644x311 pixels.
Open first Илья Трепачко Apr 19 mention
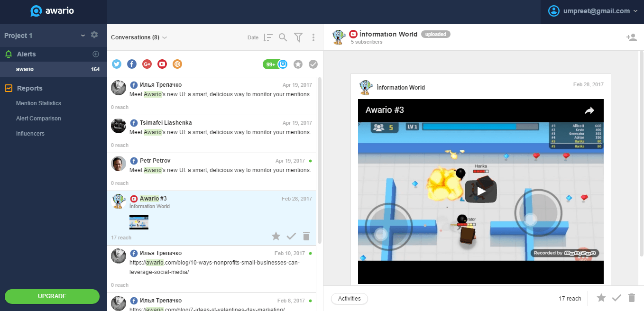(212, 96)
